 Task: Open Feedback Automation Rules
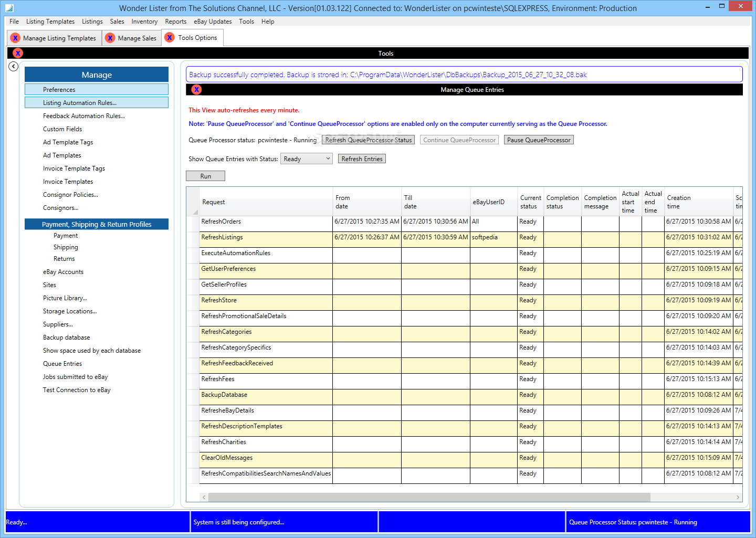84,115
